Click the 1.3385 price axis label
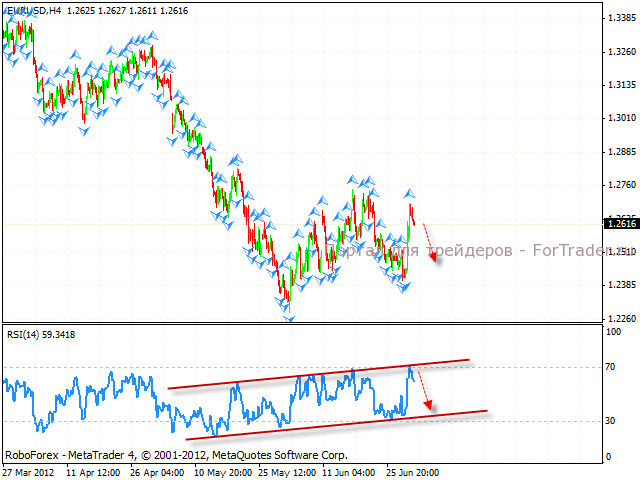Image resolution: width=640 pixels, height=480 pixels. point(618,18)
